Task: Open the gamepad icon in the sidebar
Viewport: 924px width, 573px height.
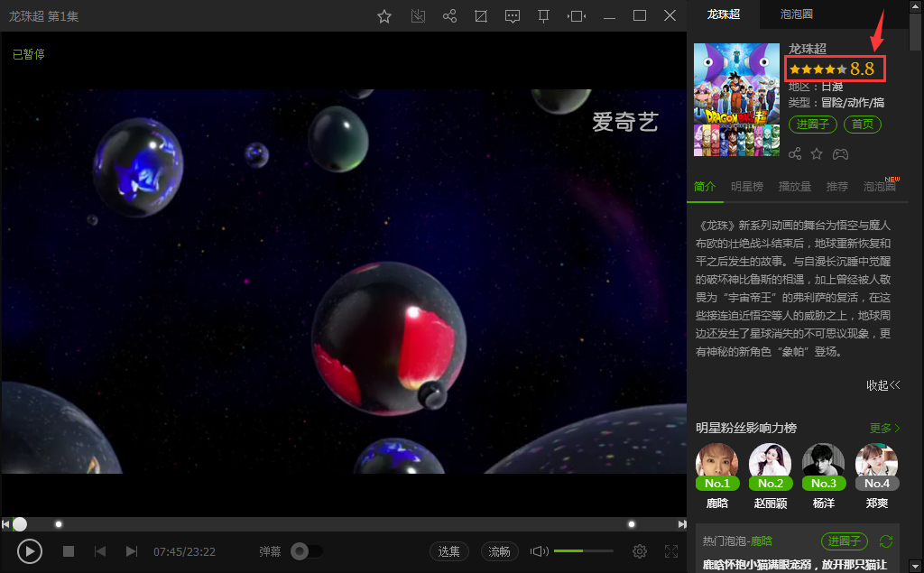Action: coord(840,154)
